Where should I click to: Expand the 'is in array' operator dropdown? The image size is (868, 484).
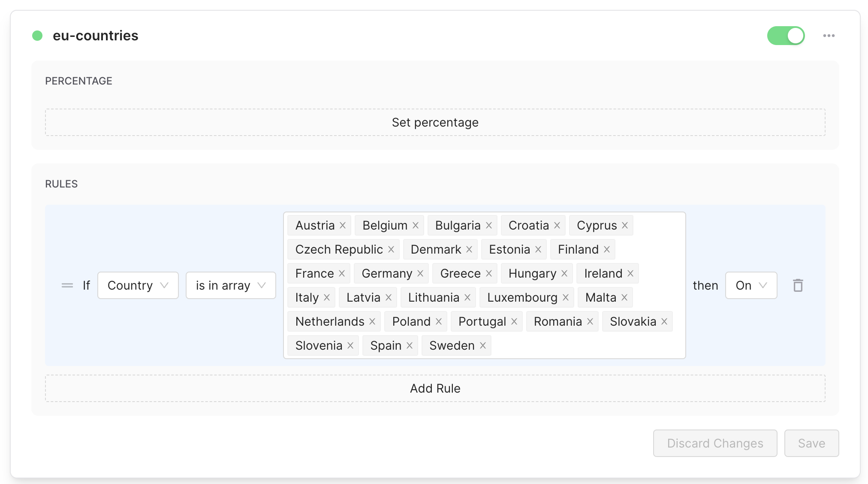click(x=230, y=285)
